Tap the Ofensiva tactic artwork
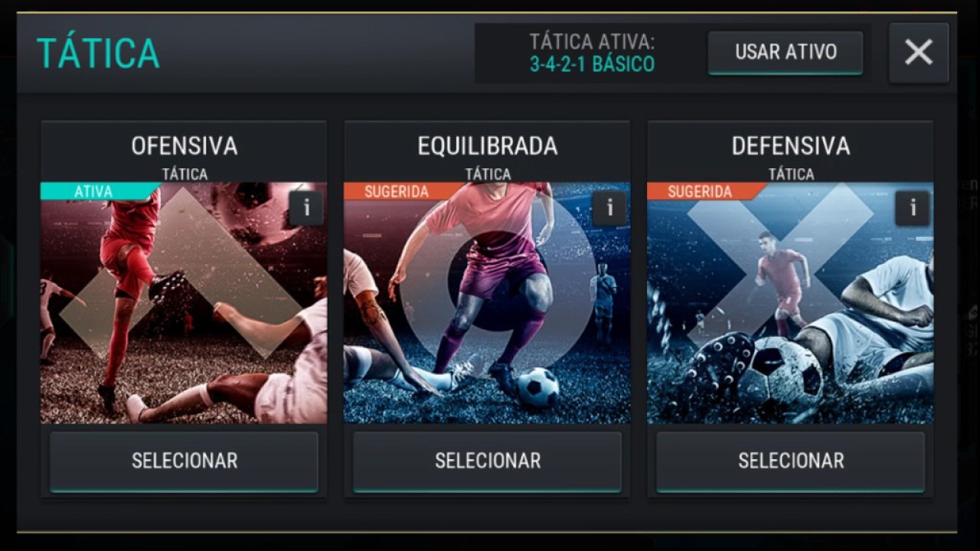This screenshot has height=551, width=980. pos(184,303)
